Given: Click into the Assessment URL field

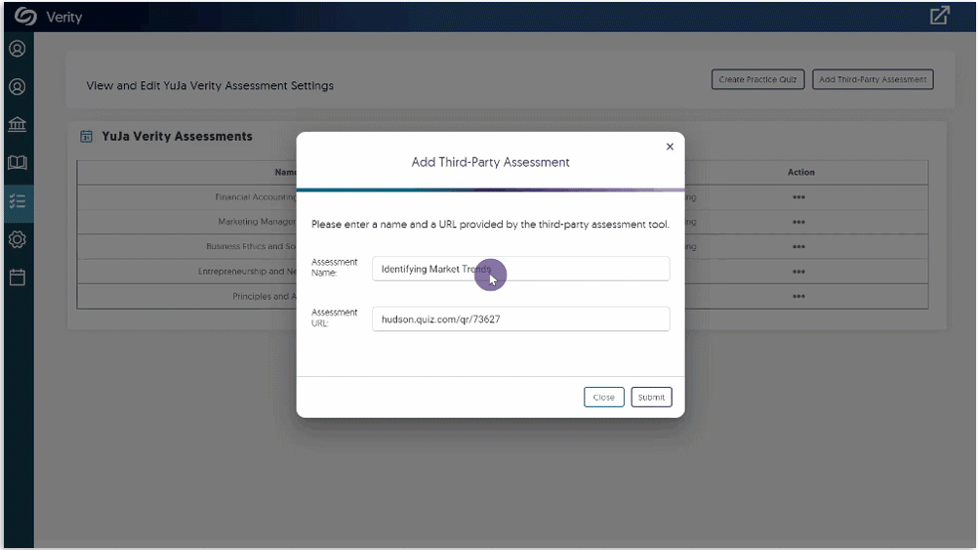Looking at the screenshot, I should (x=520, y=319).
